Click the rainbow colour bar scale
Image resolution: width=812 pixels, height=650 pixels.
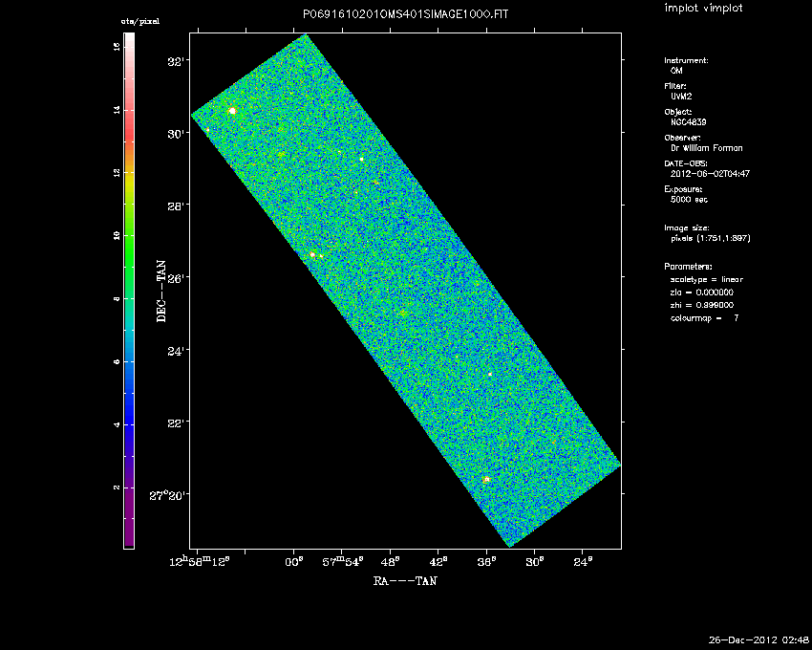(129, 291)
